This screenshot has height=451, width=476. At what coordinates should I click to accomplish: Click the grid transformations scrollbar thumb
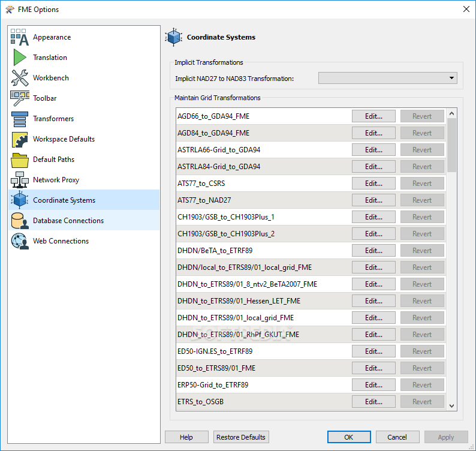[451, 145]
